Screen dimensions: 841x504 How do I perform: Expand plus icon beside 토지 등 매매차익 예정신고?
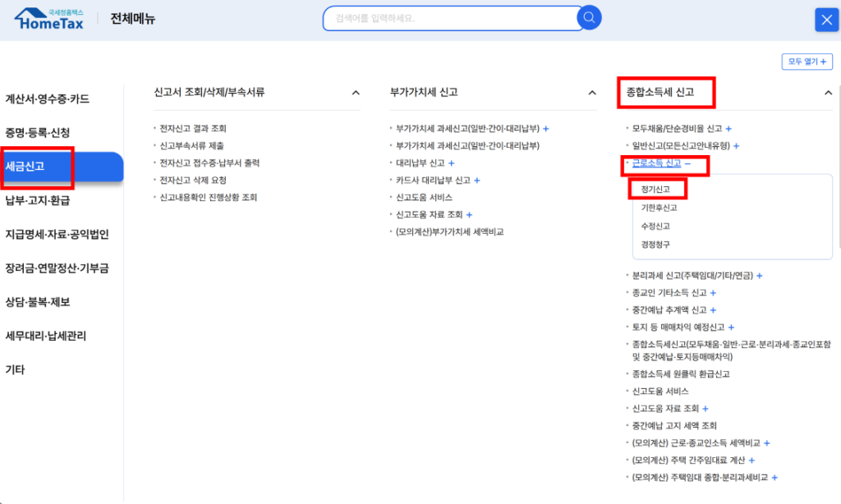click(731, 328)
